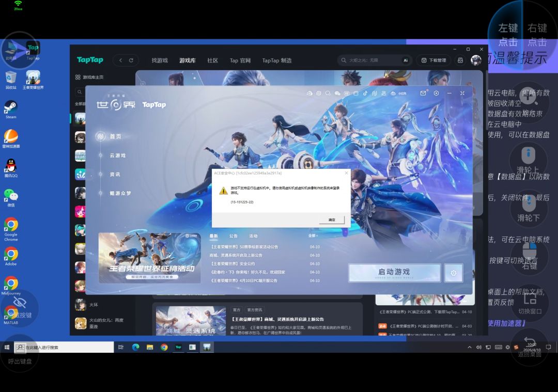Open news 《赴春约·下》你来啦
The height and width of the screenshot is (392, 558).
248,272
